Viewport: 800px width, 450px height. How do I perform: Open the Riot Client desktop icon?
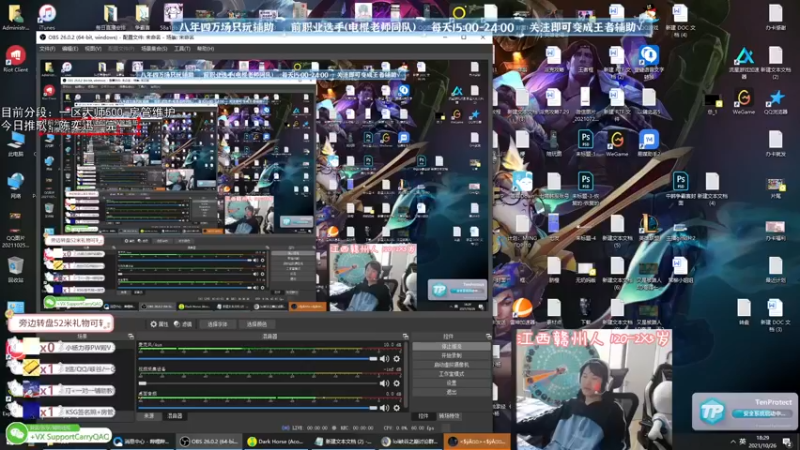(15, 59)
